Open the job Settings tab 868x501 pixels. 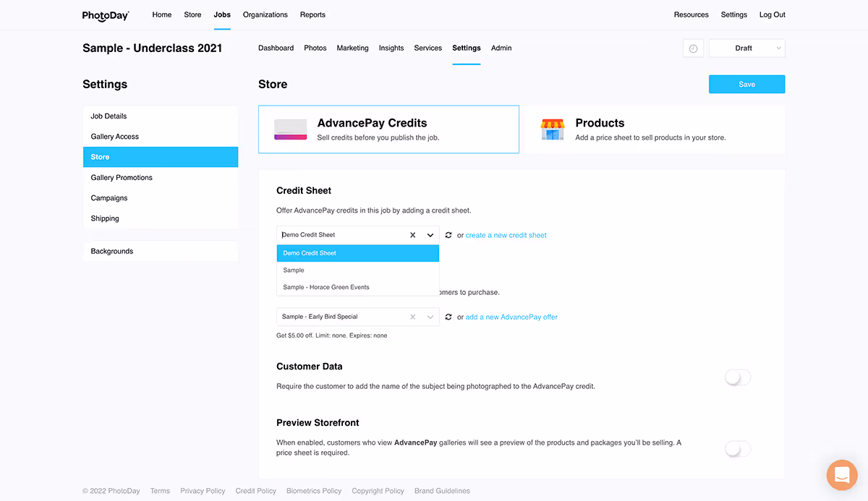[467, 48]
